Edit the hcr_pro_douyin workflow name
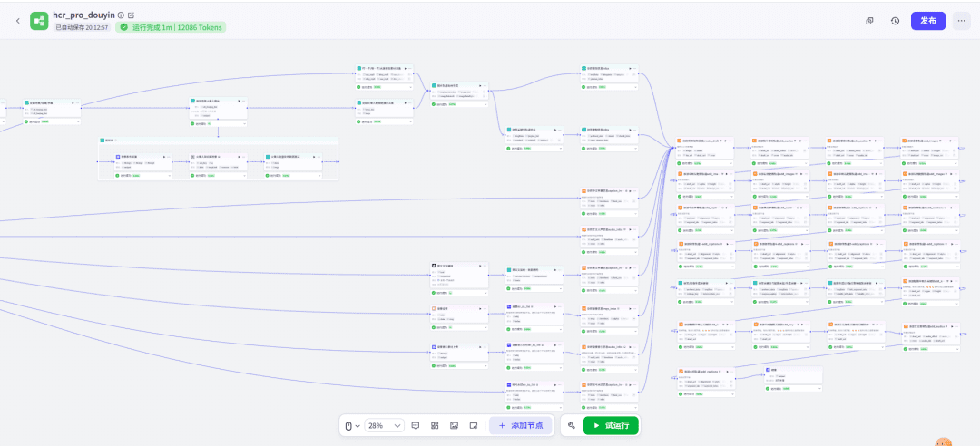Screen dimensions: 980x446 pos(131,15)
